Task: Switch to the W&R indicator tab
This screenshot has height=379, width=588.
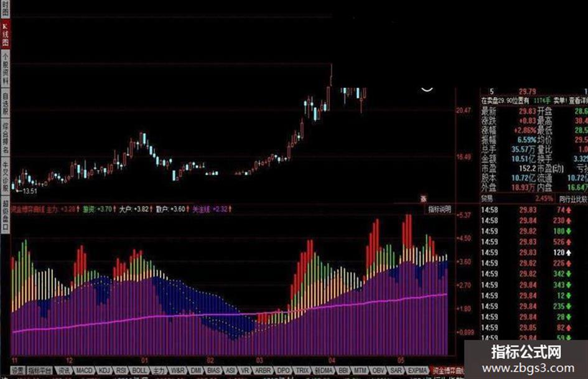Action: click(x=178, y=371)
